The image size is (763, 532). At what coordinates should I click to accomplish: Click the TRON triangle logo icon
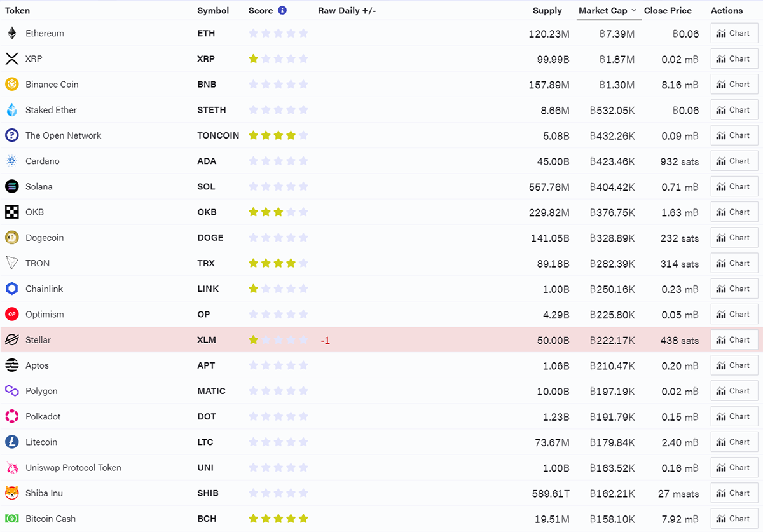click(x=11, y=263)
